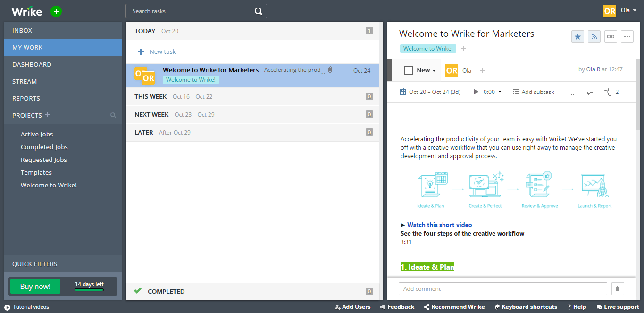
Task: Expand COMPLETED section
Action: [x=252, y=291]
